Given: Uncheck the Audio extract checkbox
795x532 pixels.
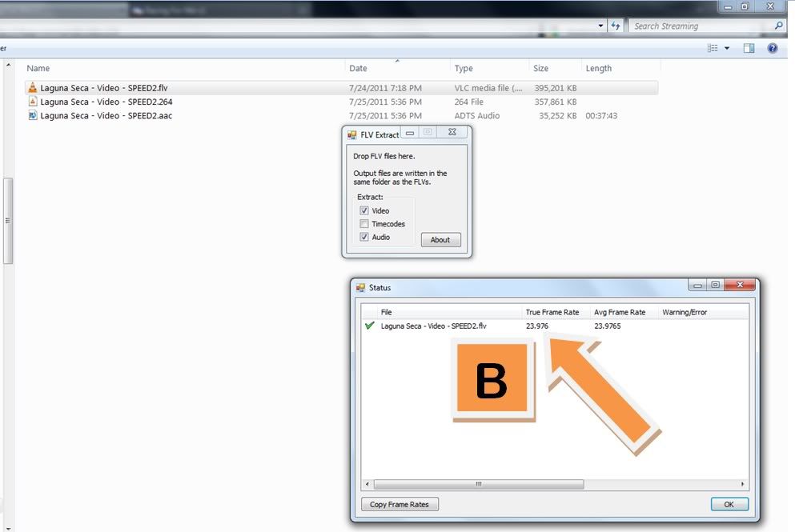Looking at the screenshot, I should [364, 238].
